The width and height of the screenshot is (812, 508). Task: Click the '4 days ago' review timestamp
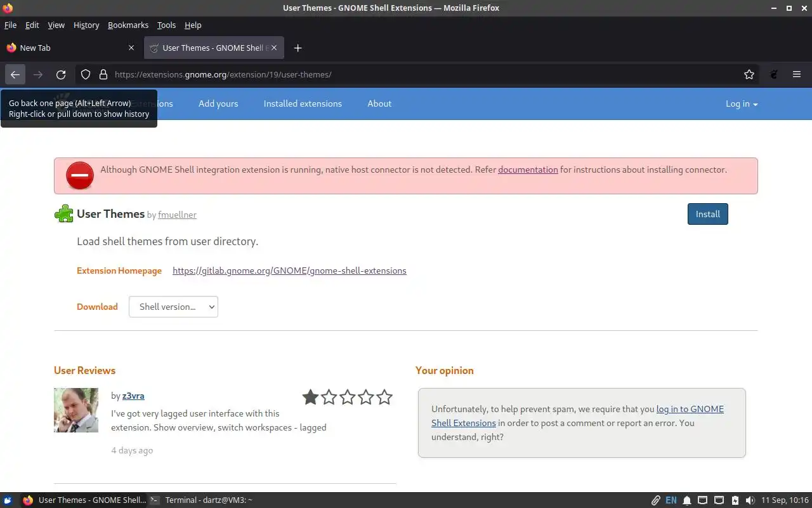pyautogui.click(x=132, y=450)
